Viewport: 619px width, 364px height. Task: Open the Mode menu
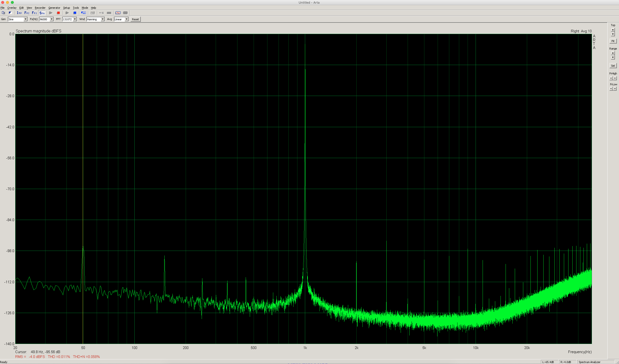pos(85,8)
